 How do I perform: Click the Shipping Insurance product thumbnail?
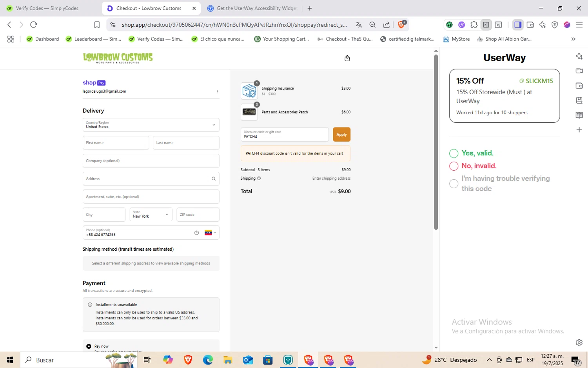(x=249, y=91)
